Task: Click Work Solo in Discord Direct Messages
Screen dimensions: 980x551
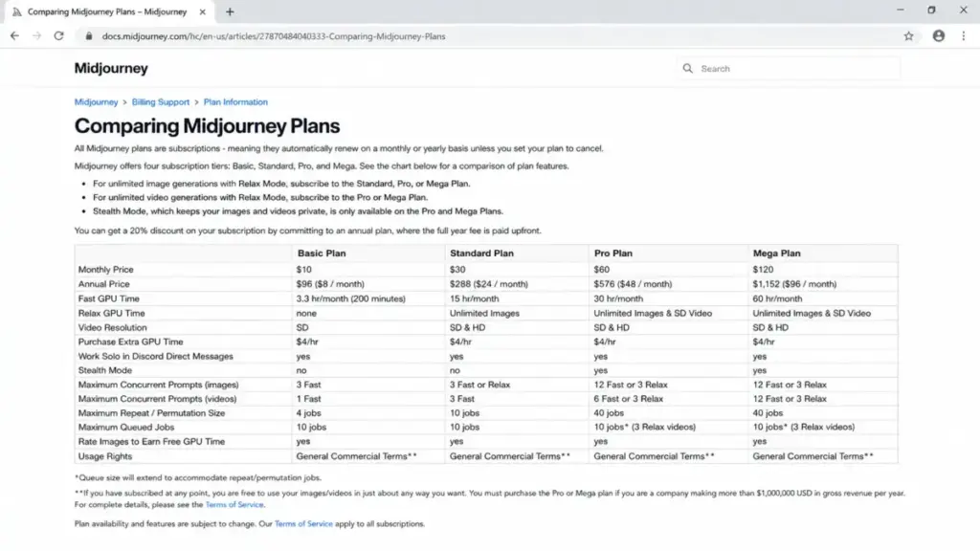Action: (x=156, y=357)
